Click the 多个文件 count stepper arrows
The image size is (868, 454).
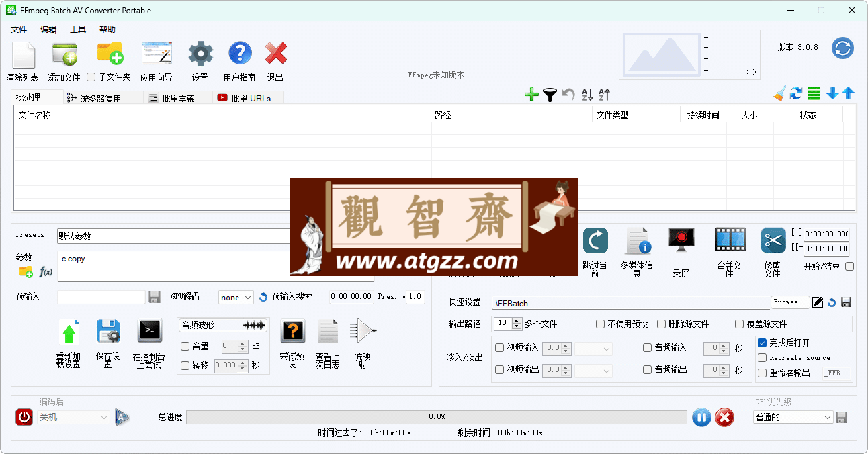click(516, 324)
